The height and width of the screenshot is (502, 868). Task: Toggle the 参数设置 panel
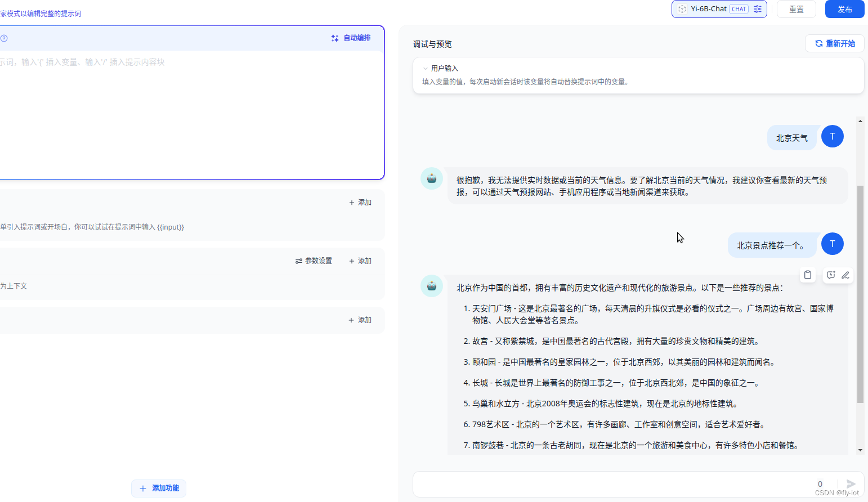click(314, 261)
